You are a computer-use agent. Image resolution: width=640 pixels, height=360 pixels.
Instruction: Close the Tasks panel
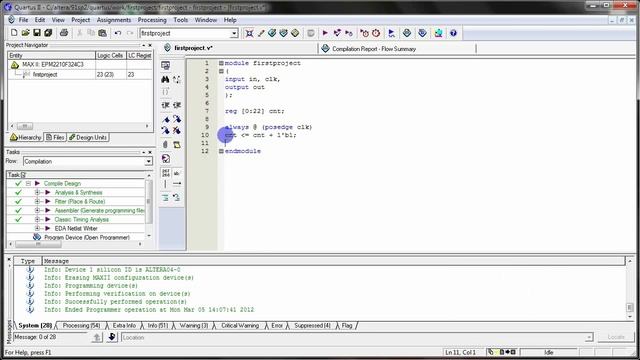click(x=150, y=152)
